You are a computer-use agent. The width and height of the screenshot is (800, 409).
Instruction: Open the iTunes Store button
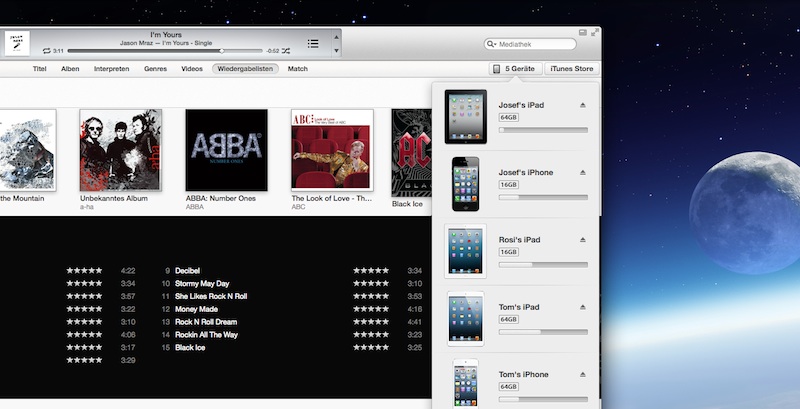(x=571, y=69)
